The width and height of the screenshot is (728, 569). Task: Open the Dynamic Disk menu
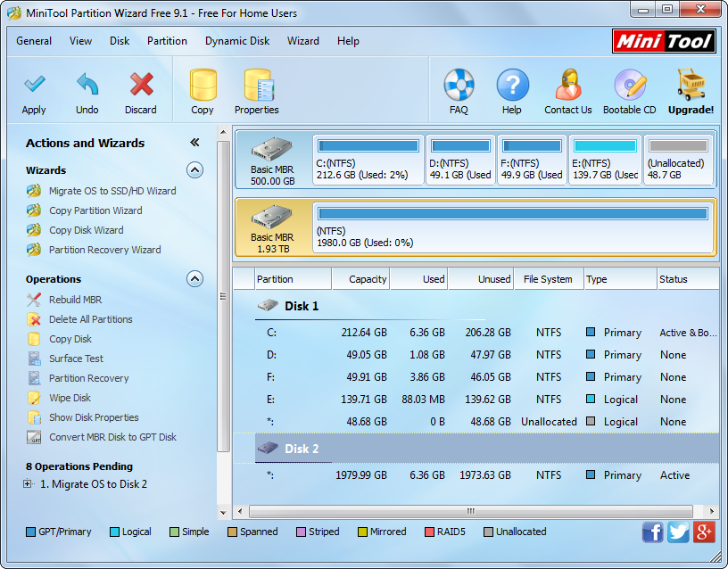pyautogui.click(x=237, y=41)
